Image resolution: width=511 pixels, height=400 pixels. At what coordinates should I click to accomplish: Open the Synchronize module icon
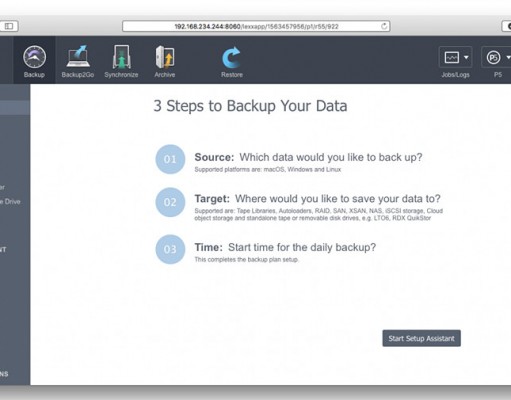[121, 57]
